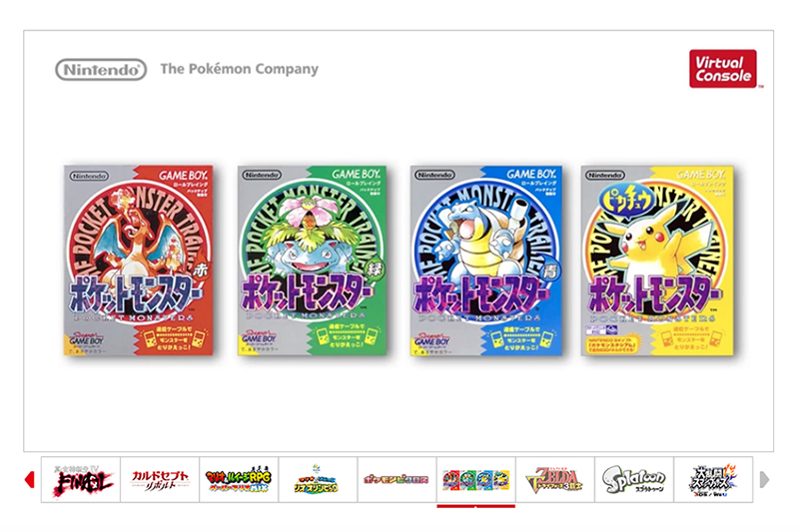
Task: Open the Zelda Triforce thumbnail
Action: tap(555, 479)
